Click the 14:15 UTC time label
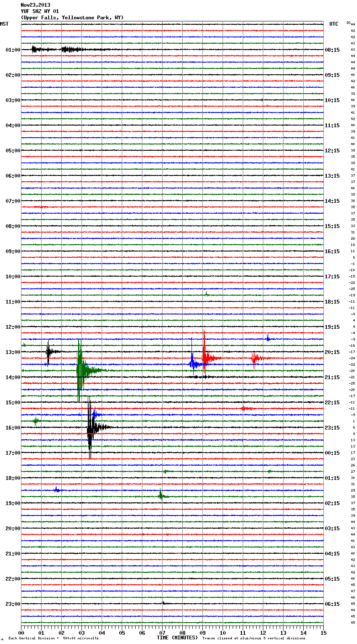357x644 pixels. (x=332, y=201)
